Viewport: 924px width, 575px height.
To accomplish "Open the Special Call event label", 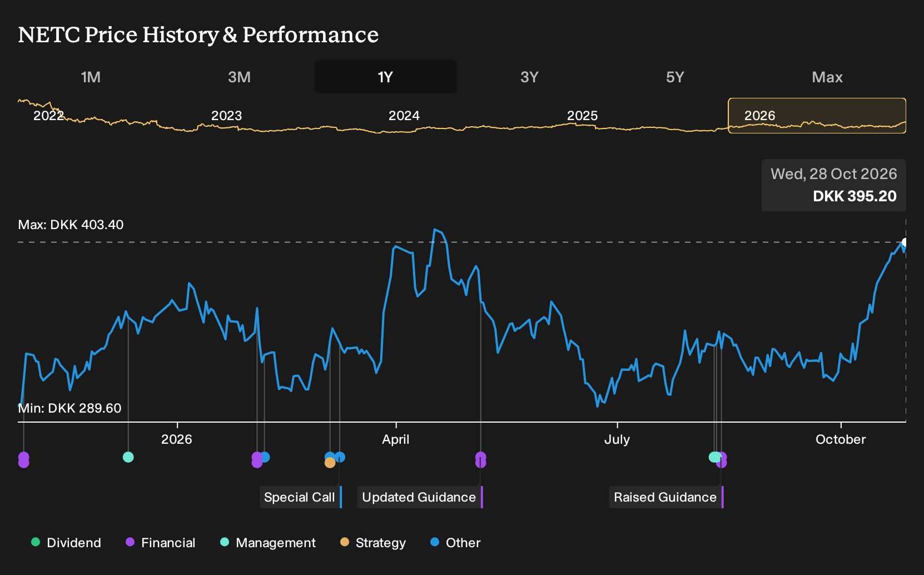I will coord(300,497).
